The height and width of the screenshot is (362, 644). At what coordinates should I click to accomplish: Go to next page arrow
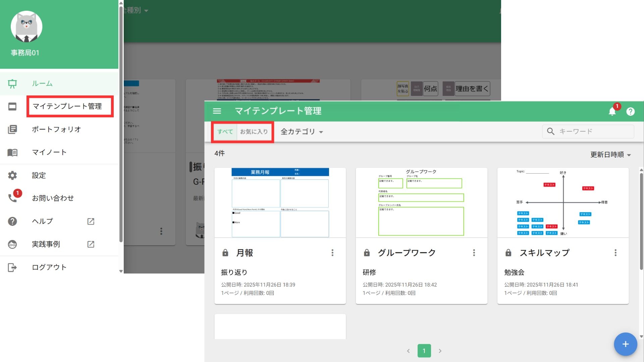point(440,351)
